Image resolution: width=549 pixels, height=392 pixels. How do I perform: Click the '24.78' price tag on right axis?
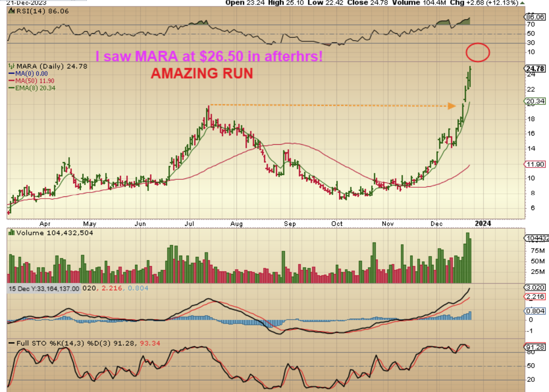pyautogui.click(x=535, y=68)
